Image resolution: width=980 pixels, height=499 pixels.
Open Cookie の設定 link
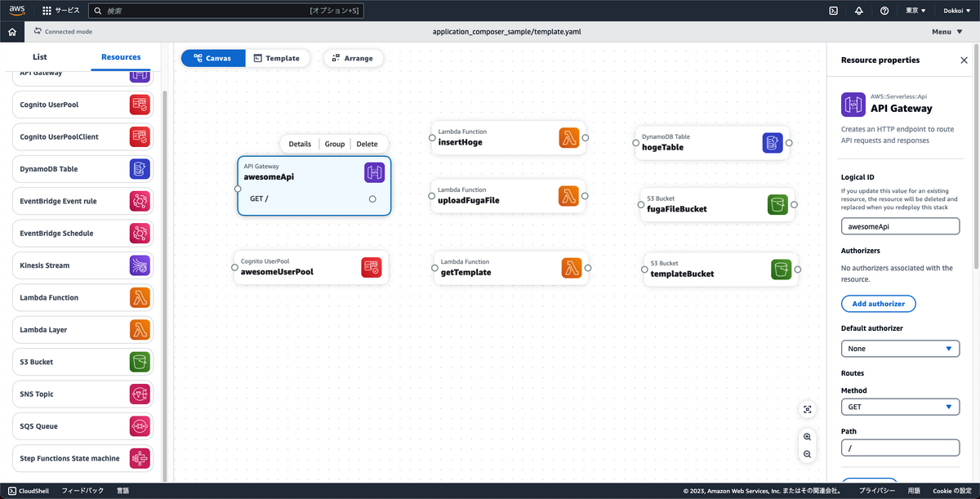(x=952, y=491)
